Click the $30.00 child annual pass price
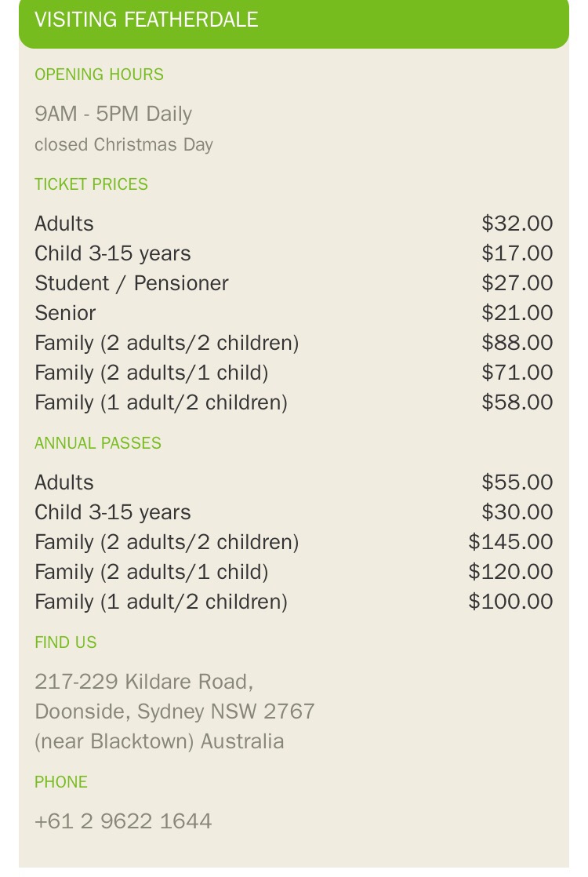The image size is (588, 877). tap(517, 512)
